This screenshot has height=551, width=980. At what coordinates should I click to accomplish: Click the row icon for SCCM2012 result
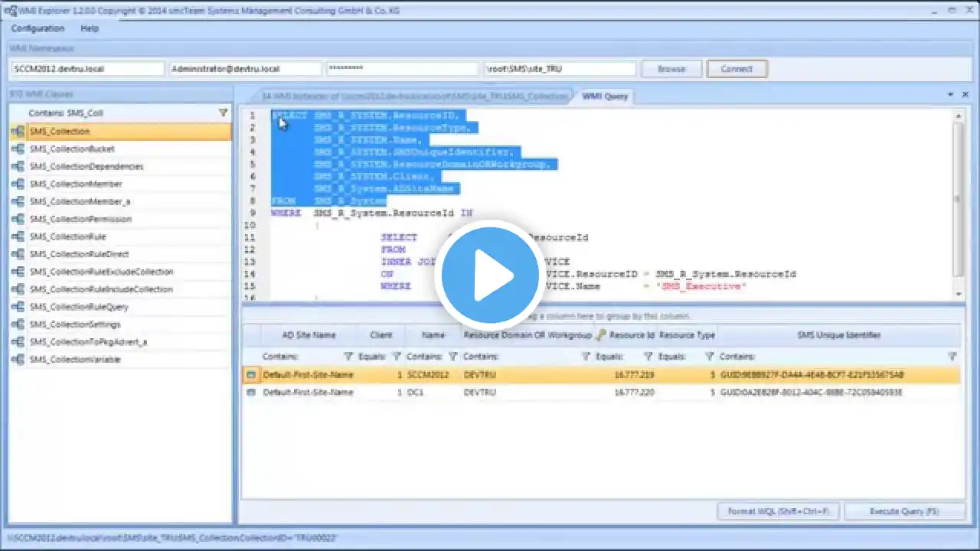point(250,375)
